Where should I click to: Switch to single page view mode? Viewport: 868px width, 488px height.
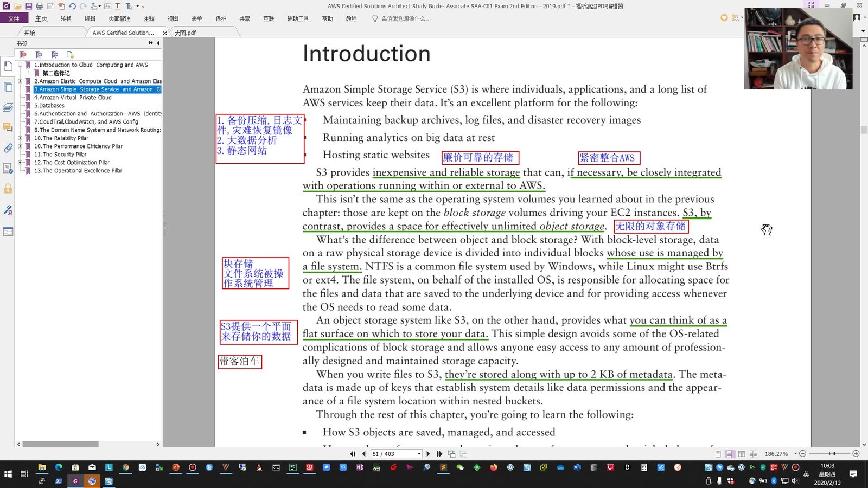pos(718,454)
